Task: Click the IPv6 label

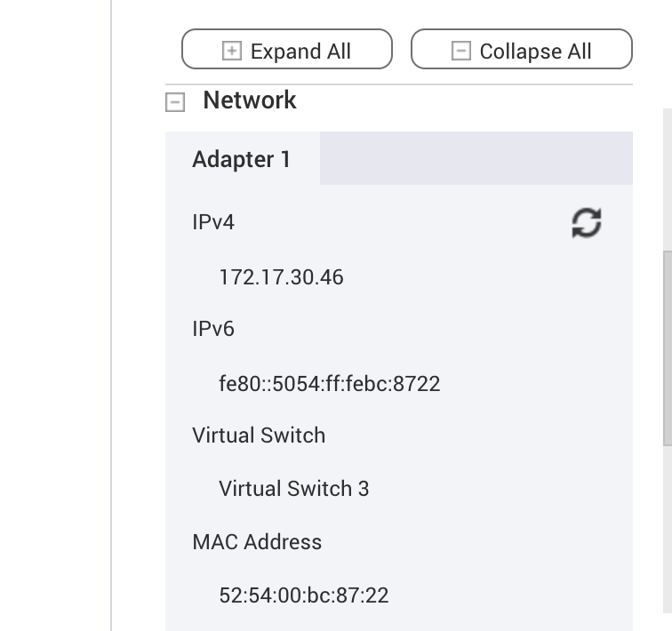Action: point(213,329)
